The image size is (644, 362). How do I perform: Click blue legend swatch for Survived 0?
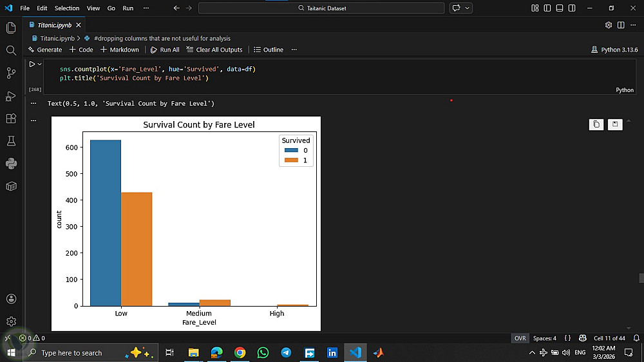point(291,150)
